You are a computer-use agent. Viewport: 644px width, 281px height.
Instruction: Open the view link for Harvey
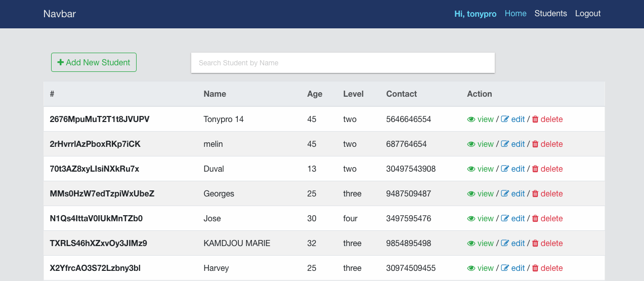[x=485, y=268]
